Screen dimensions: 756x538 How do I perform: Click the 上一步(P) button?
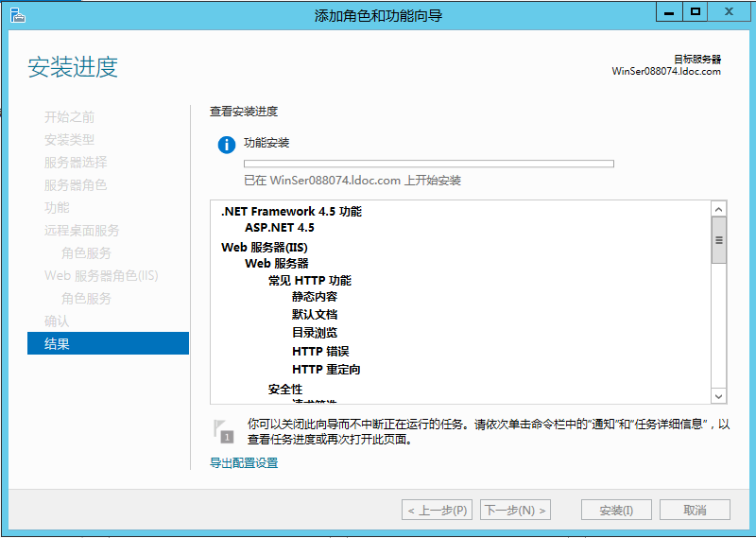tap(437, 510)
